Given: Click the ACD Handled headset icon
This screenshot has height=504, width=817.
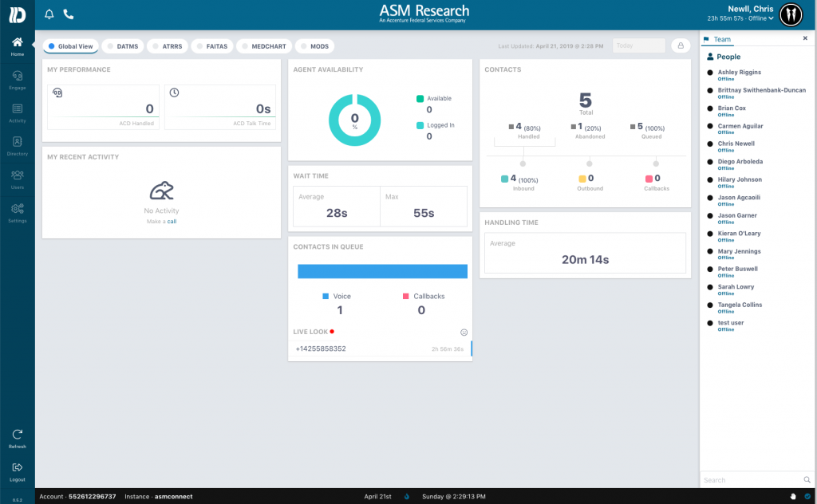Looking at the screenshot, I should [x=57, y=93].
